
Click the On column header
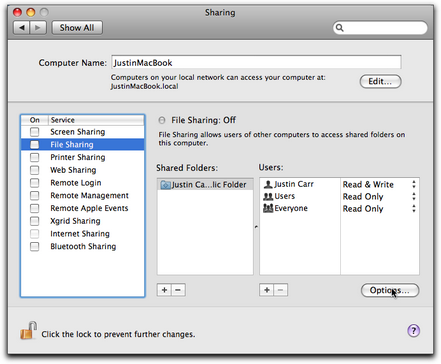click(35, 120)
